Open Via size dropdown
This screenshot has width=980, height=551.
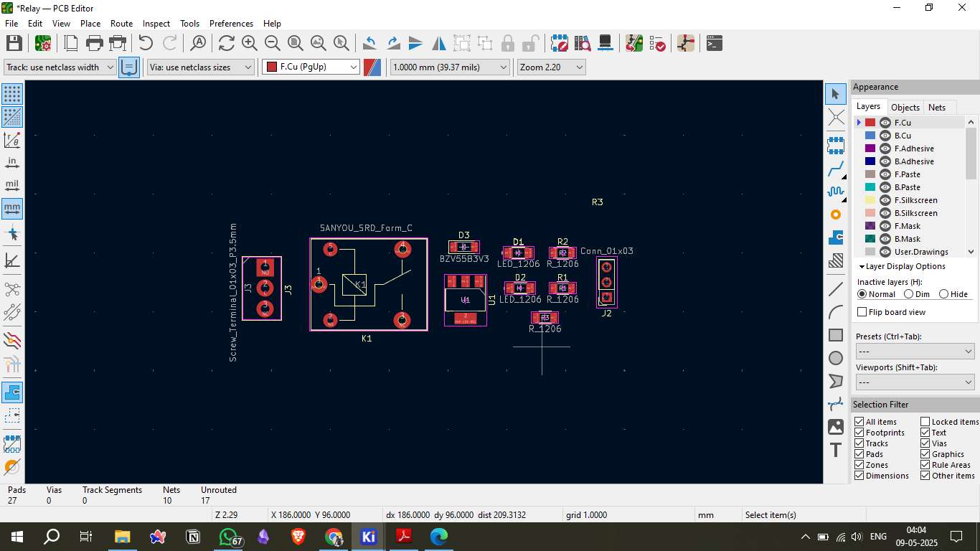[201, 67]
